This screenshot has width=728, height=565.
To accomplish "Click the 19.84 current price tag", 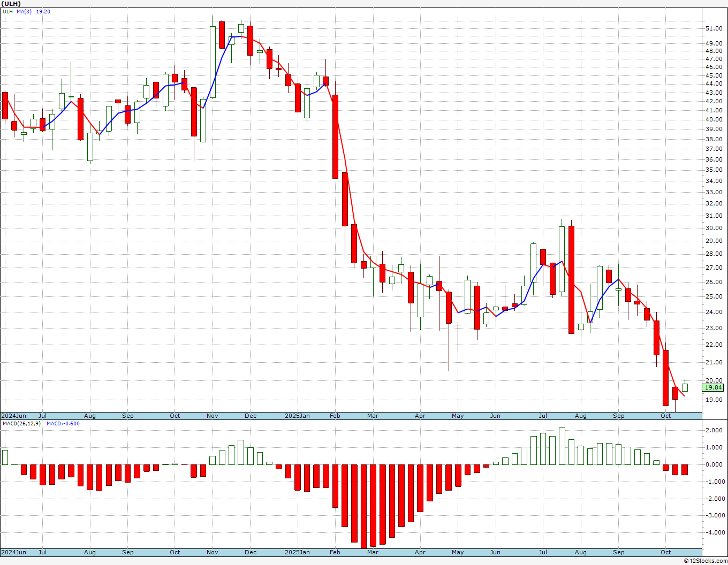I will 714,387.
